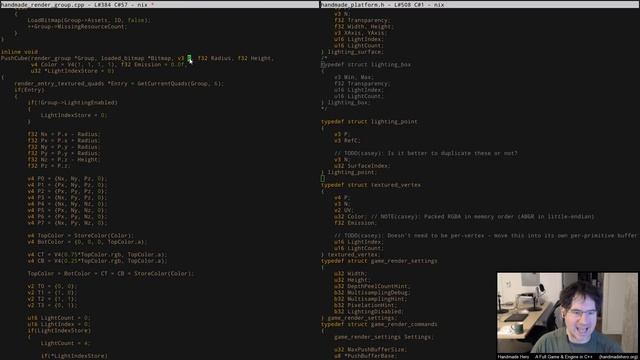Click the 'v2 T0 = {0, 0};' line
640x360 pixels.
(x=52, y=286)
